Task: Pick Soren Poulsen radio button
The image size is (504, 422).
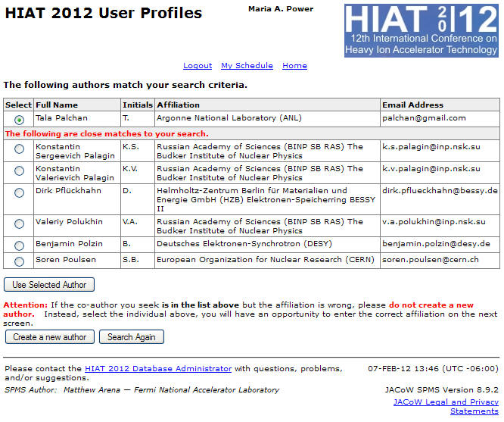Action: point(19,261)
